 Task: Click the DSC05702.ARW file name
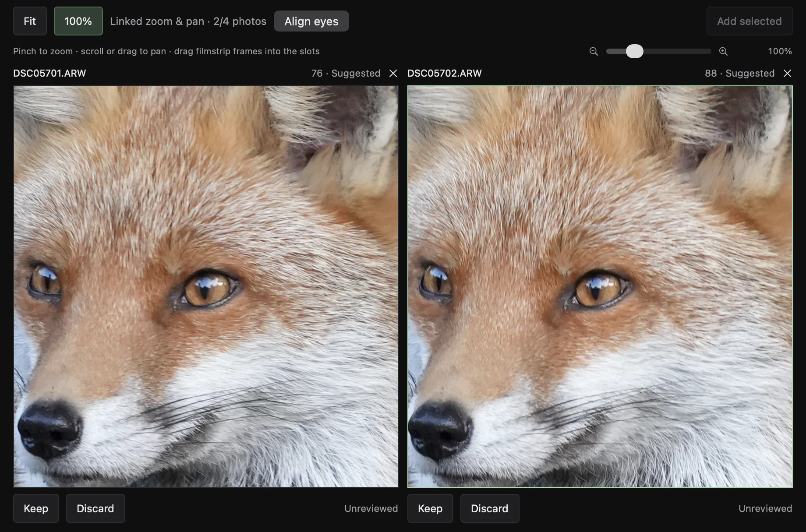pyautogui.click(x=445, y=73)
